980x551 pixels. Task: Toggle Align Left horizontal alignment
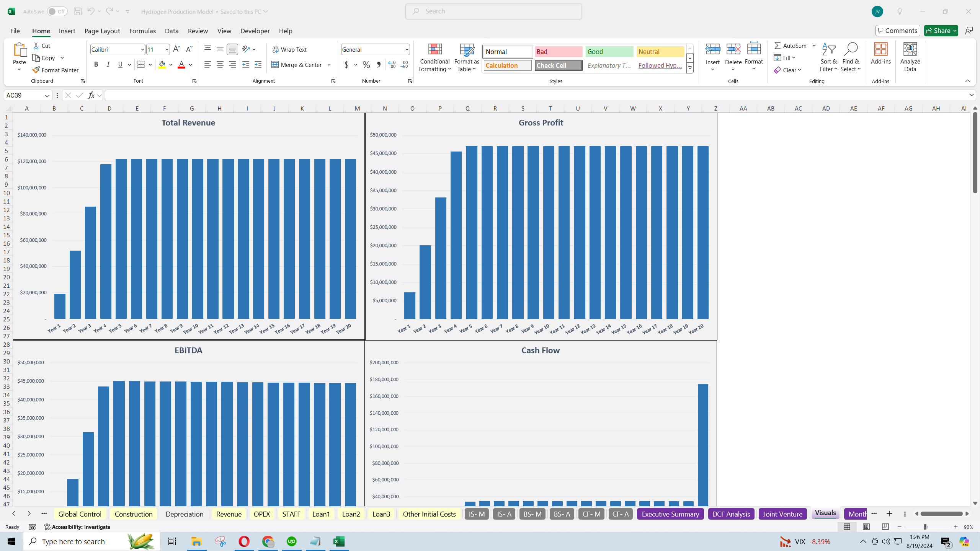pyautogui.click(x=208, y=65)
